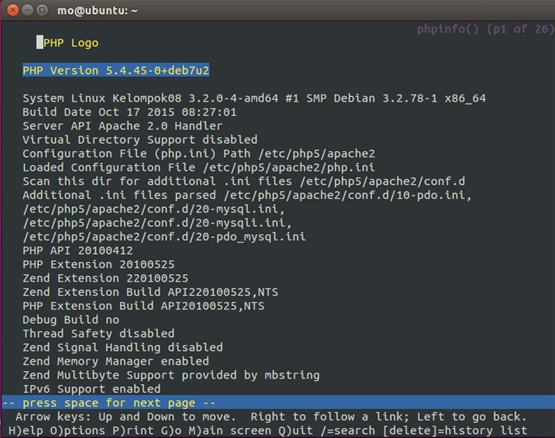Click the window title 'mo@ubuntu: ~'

click(97, 10)
